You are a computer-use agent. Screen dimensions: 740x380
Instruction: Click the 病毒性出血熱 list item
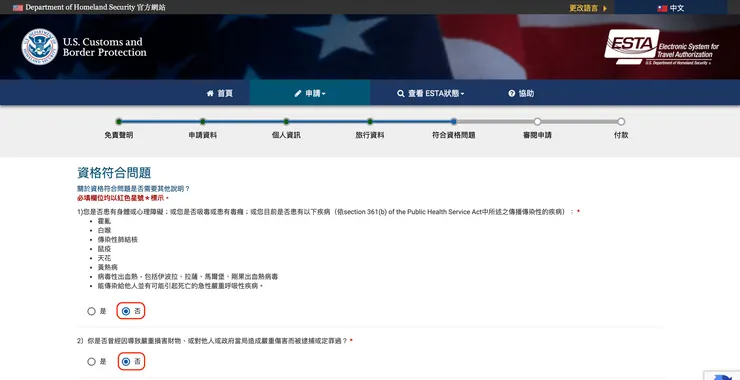(x=188, y=277)
